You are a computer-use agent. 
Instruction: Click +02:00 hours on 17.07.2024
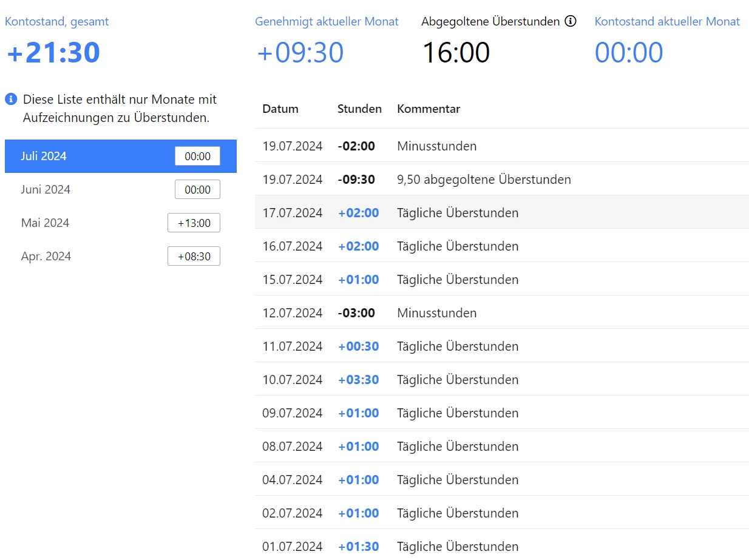(358, 213)
